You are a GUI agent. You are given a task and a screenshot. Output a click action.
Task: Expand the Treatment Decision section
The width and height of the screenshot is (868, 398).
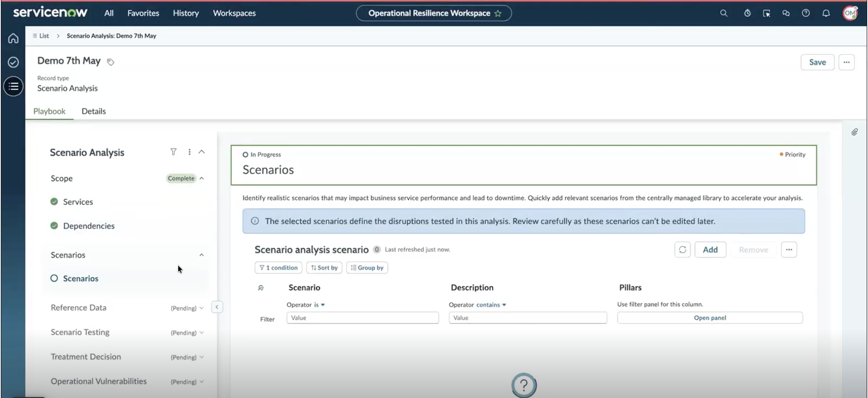click(201, 357)
